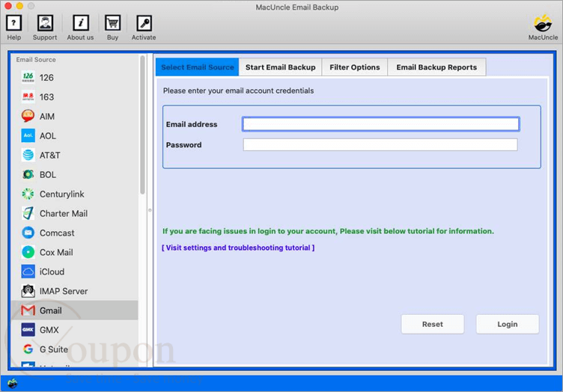Open the Filter Options tab
The height and width of the screenshot is (392, 563).
tap(355, 67)
